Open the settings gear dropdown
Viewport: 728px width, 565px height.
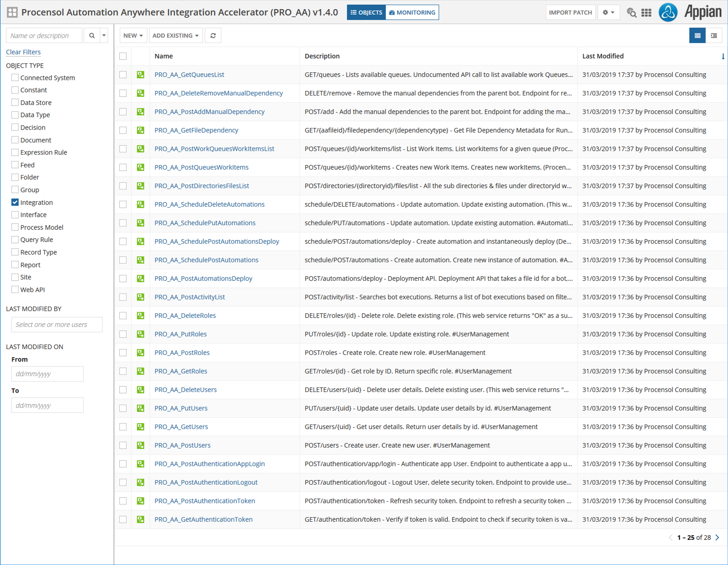coord(609,12)
